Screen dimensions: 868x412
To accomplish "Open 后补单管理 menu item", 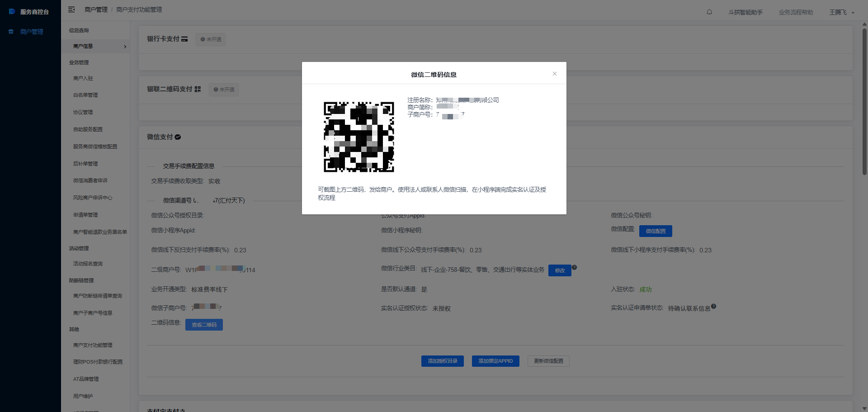I will [85, 164].
